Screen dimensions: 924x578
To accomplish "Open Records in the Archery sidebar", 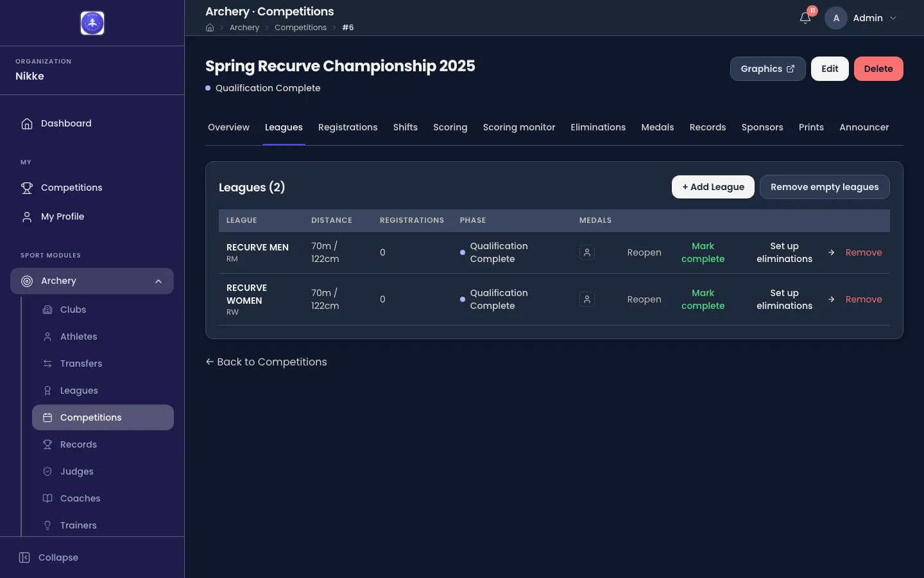I will [103, 444].
